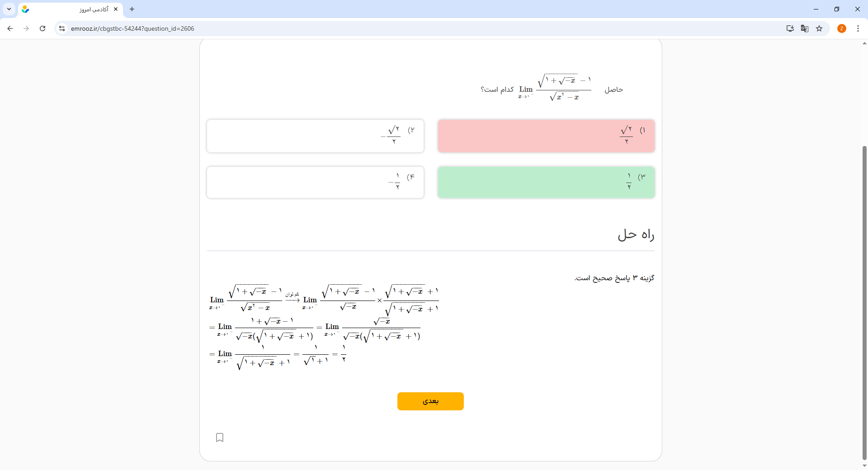Click the browser back arrow
868x470 pixels.
coord(10,28)
